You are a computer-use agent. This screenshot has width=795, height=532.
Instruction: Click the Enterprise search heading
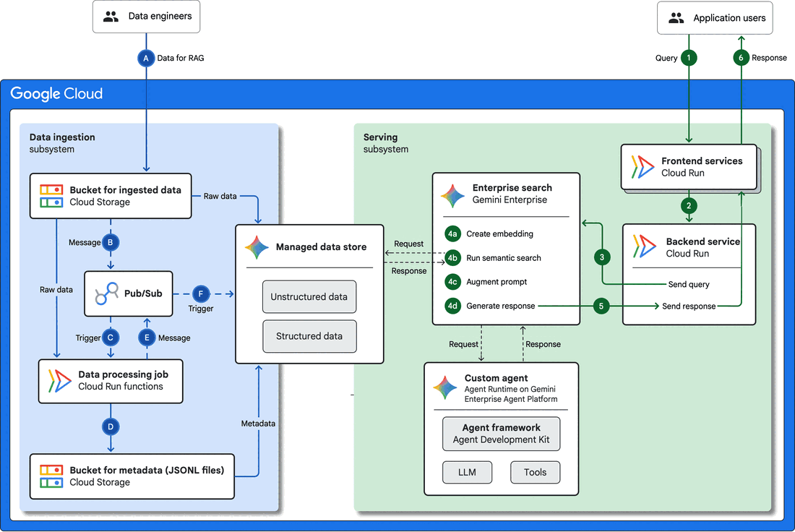(x=512, y=188)
